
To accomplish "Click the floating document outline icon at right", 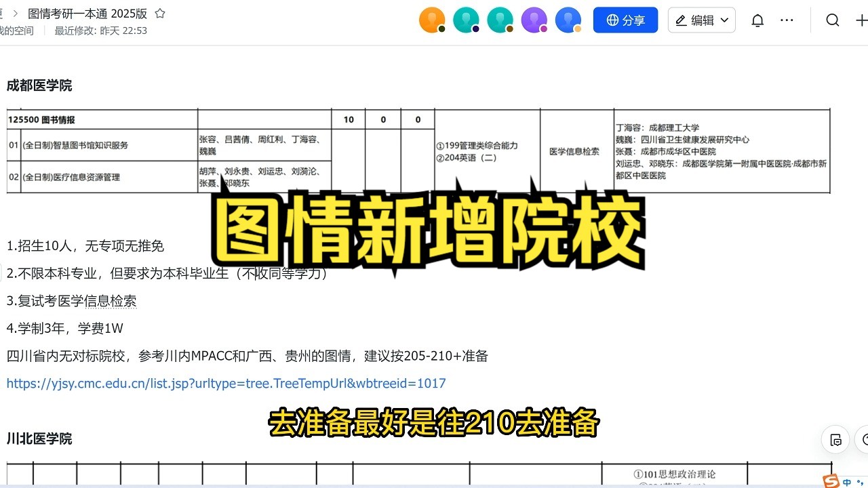I will [x=835, y=440].
